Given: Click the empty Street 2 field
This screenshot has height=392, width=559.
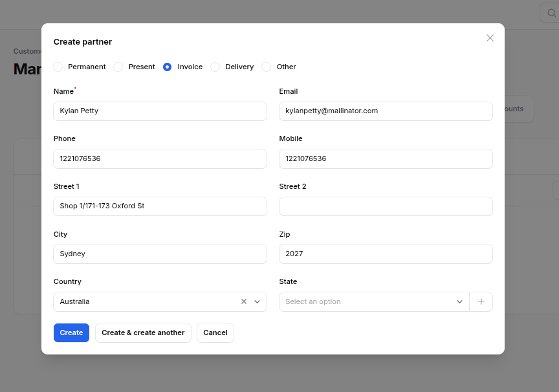Looking at the screenshot, I should point(386,206).
